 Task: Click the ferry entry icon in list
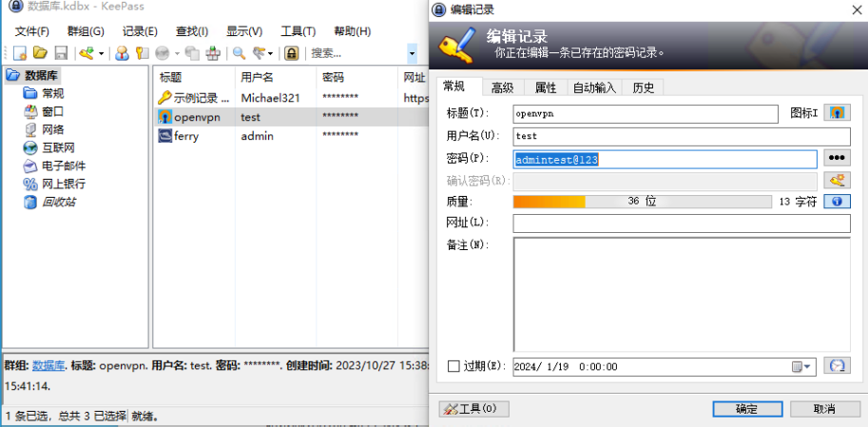(164, 136)
